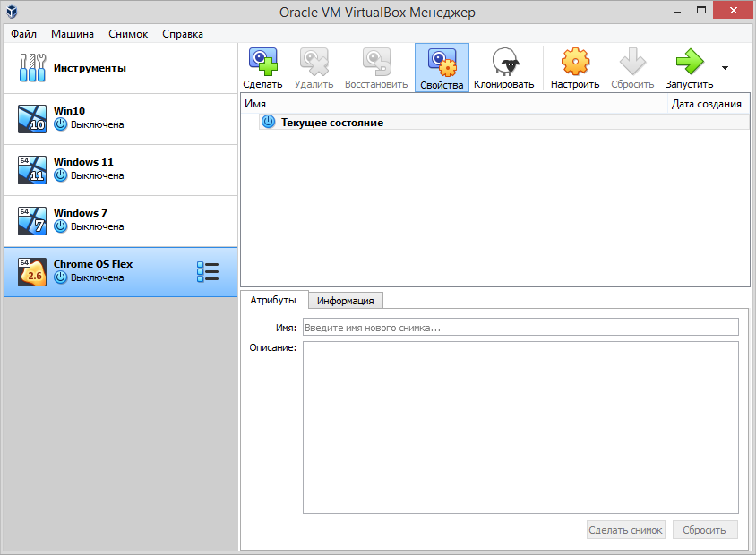Click the Дата создания column header
This screenshot has height=555, width=756.
tap(709, 104)
